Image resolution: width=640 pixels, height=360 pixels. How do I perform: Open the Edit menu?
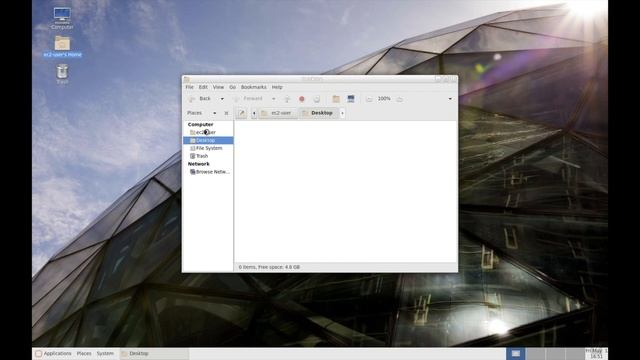203,87
